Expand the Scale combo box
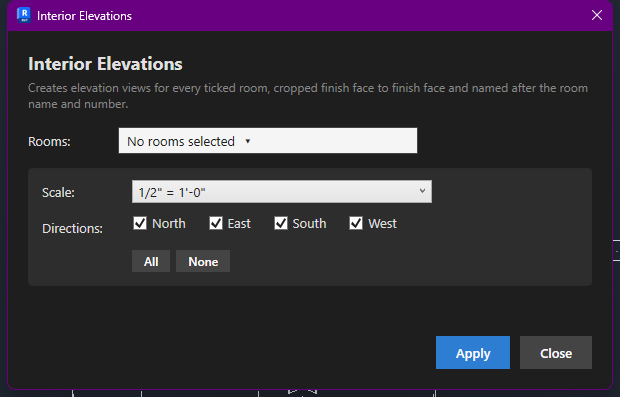 click(x=282, y=192)
